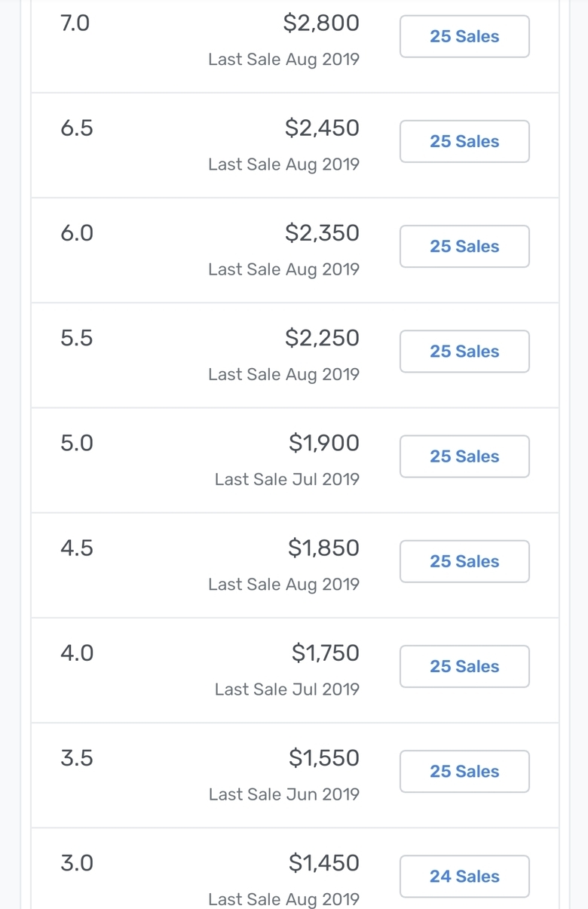Image resolution: width=588 pixels, height=909 pixels.
Task: Select size 4.5 row label
Action: (x=77, y=548)
